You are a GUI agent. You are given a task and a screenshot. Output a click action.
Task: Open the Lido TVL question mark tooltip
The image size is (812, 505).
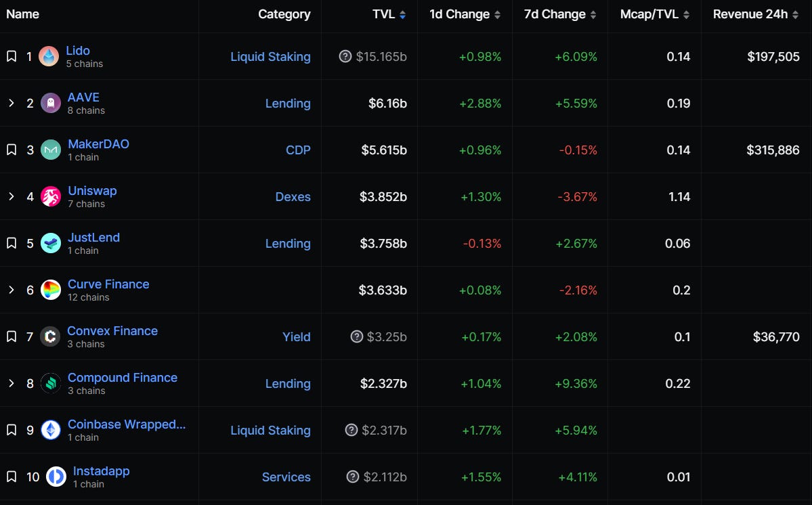pyautogui.click(x=345, y=56)
